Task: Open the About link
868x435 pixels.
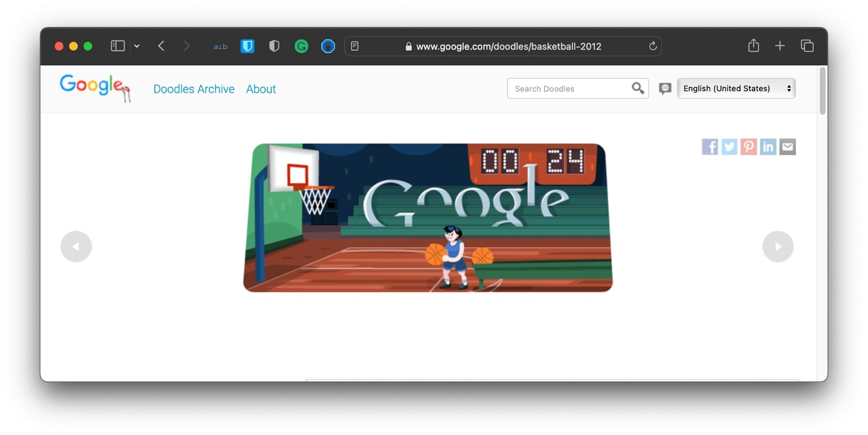Action: point(261,89)
